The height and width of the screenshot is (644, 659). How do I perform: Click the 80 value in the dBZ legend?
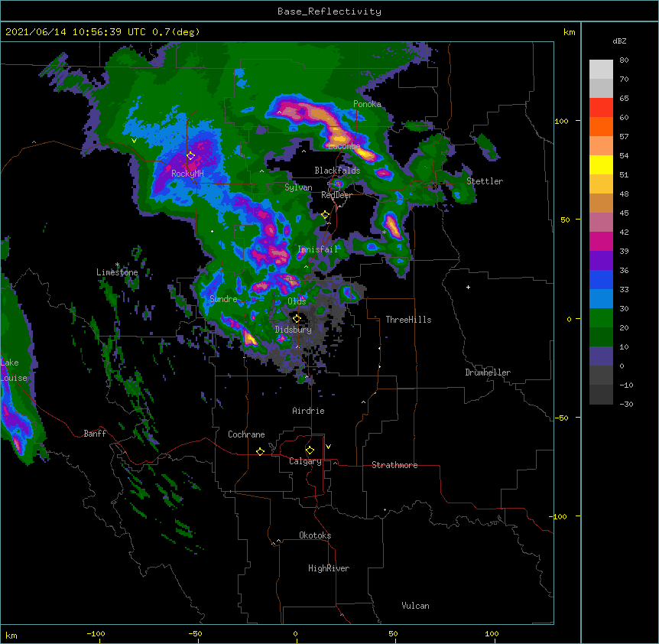[624, 60]
